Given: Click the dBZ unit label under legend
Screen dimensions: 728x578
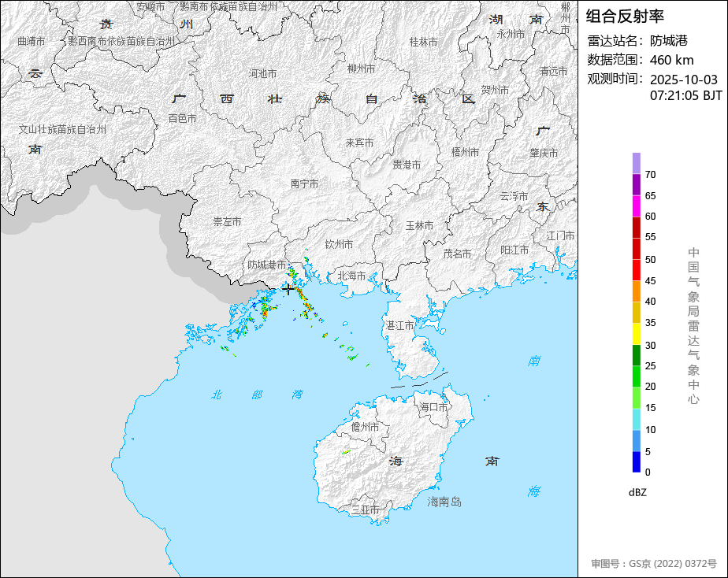Looking at the screenshot, I should (x=637, y=492).
